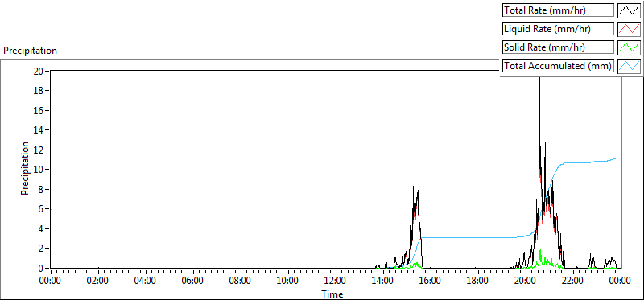
Task: Click the Total Accumulated blue line swatch
Action: (629, 66)
